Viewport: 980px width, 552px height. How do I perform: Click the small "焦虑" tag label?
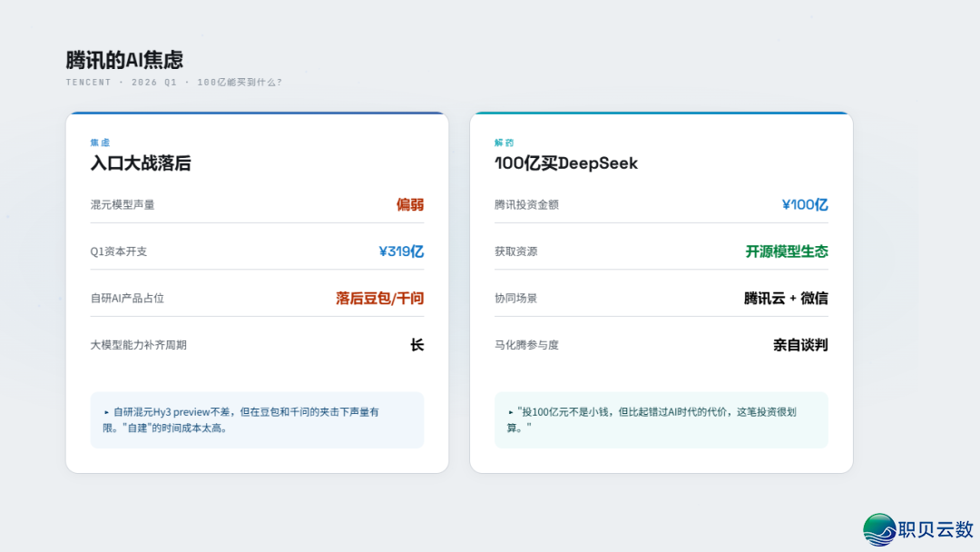(x=100, y=143)
